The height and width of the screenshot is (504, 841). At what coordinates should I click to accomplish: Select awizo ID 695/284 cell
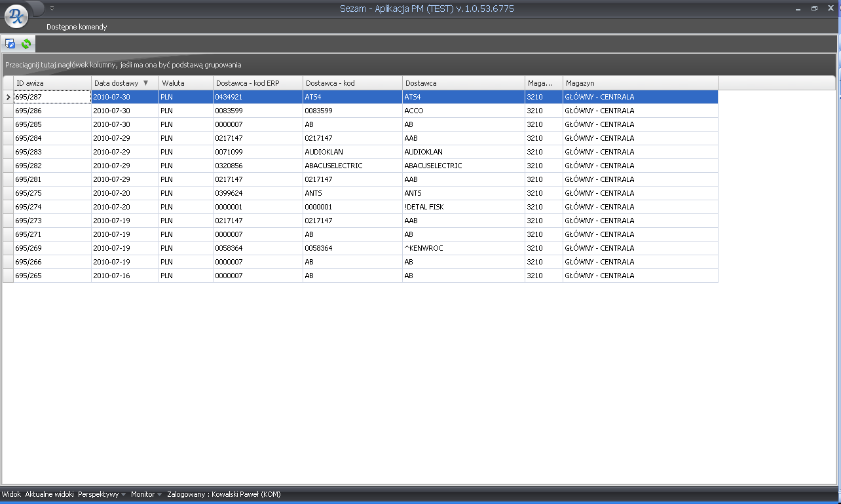tap(52, 138)
